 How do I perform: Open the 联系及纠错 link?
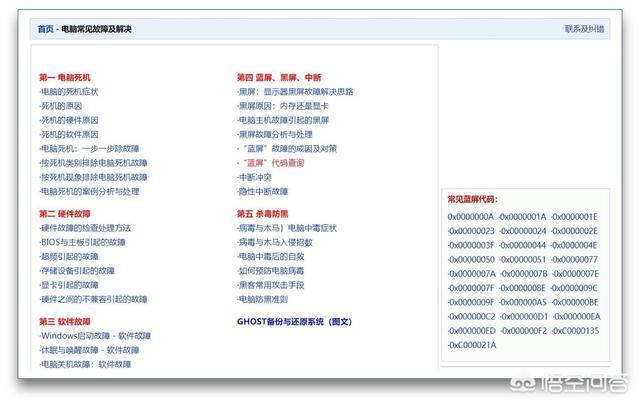(x=584, y=29)
